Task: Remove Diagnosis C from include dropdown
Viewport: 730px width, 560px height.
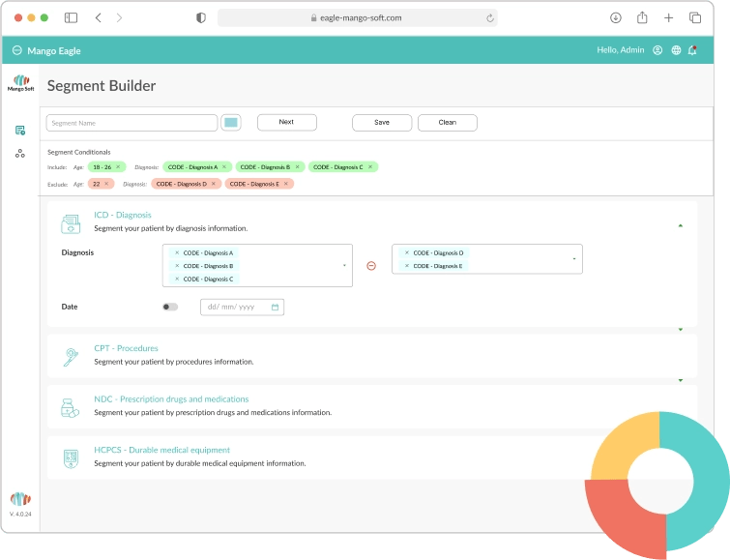Action: coord(177,279)
